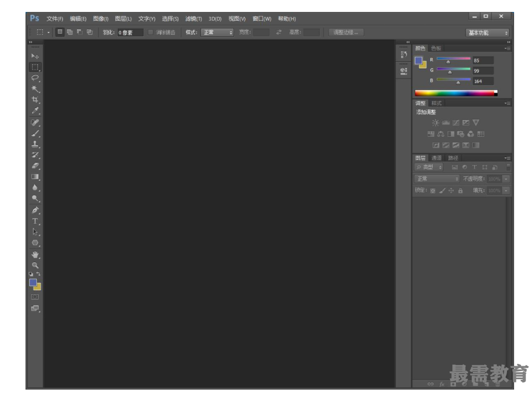Select New Selection mode
This screenshot has height=395, width=532.
[x=60, y=32]
